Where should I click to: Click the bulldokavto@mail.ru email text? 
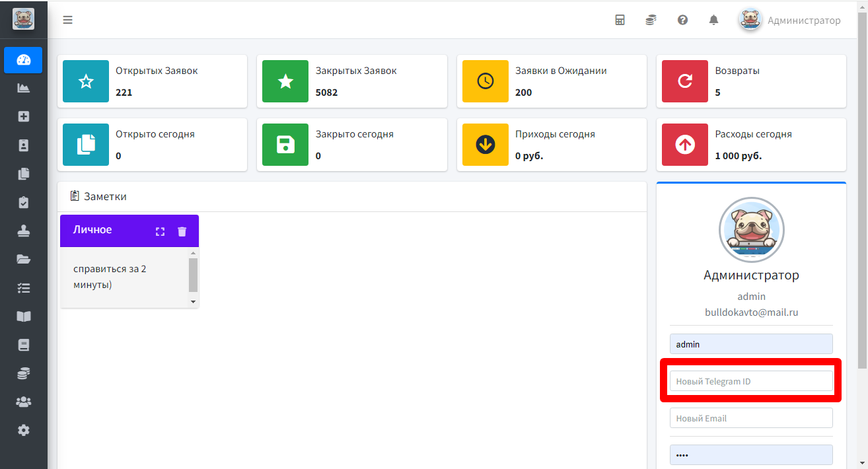pyautogui.click(x=751, y=312)
